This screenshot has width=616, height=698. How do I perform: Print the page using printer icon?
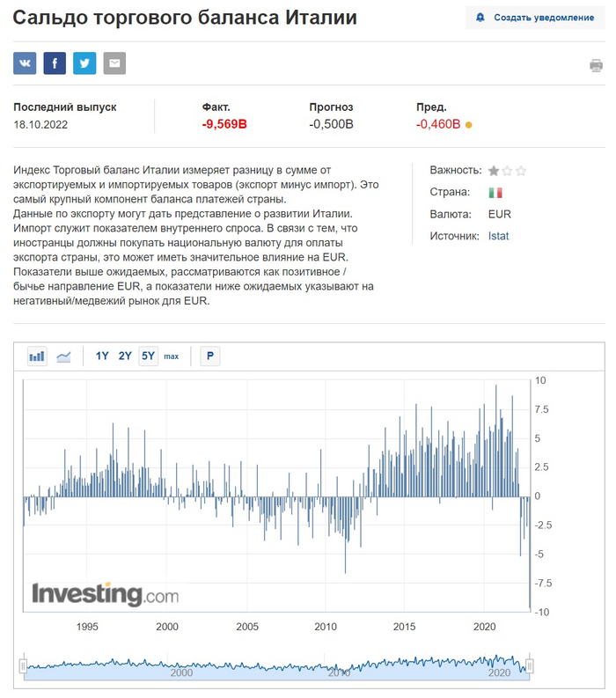pyautogui.click(x=596, y=65)
